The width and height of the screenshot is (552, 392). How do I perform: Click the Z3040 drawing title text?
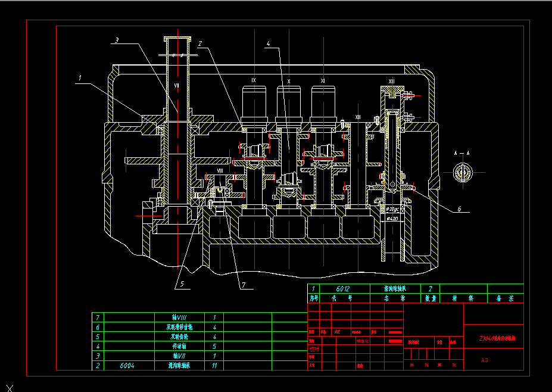tap(497, 338)
